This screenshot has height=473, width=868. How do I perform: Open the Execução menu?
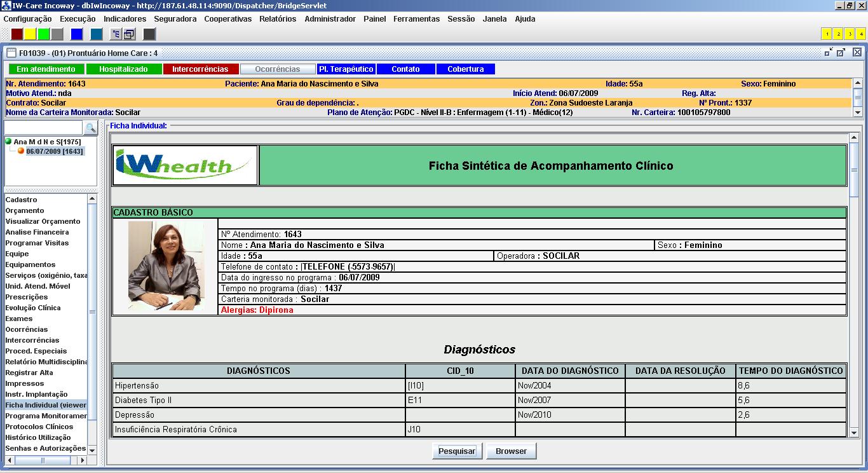click(x=78, y=19)
